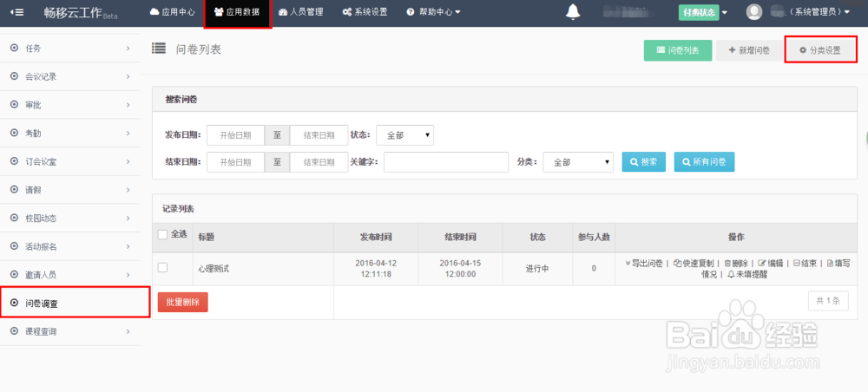Open the 应用数据 top menu

237,13
